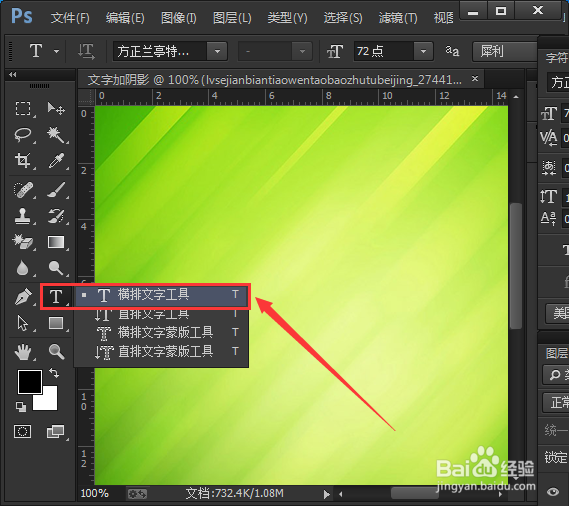Expand the 72 点 font size dropdown
569x506 pixels.
coord(423,51)
